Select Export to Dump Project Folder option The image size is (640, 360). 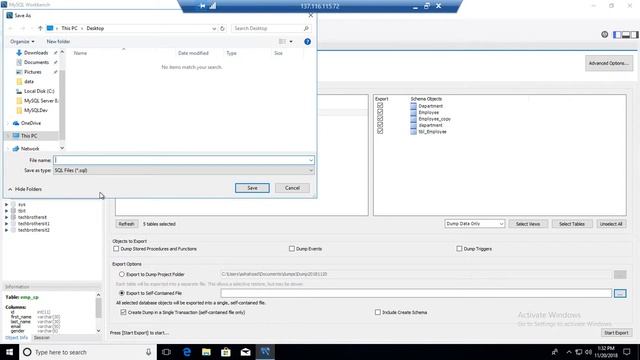(x=122, y=274)
